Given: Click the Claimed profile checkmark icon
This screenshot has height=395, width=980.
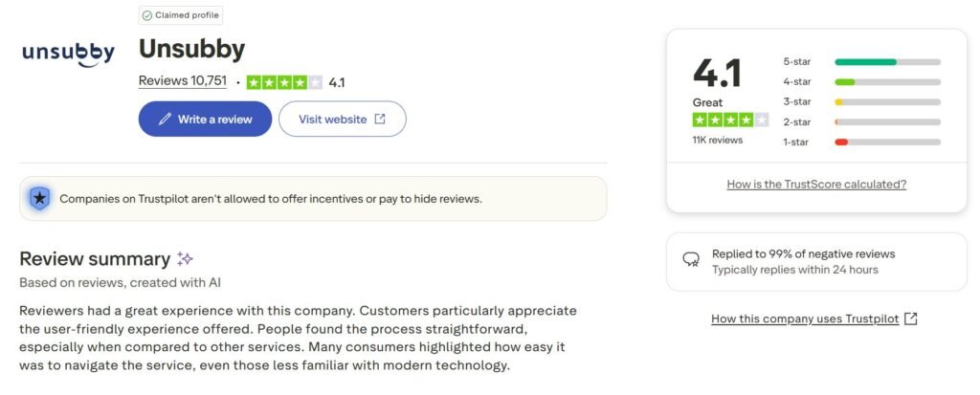Looking at the screenshot, I should pyautogui.click(x=146, y=15).
